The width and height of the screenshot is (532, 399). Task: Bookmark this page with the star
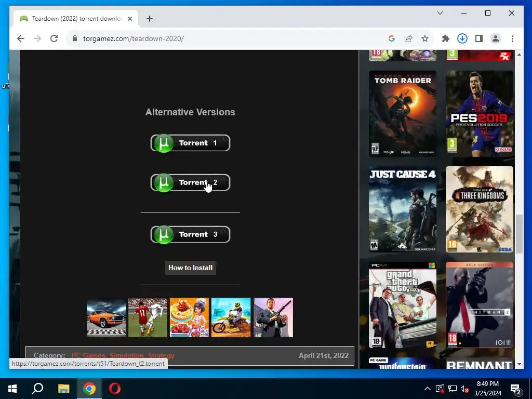click(425, 38)
